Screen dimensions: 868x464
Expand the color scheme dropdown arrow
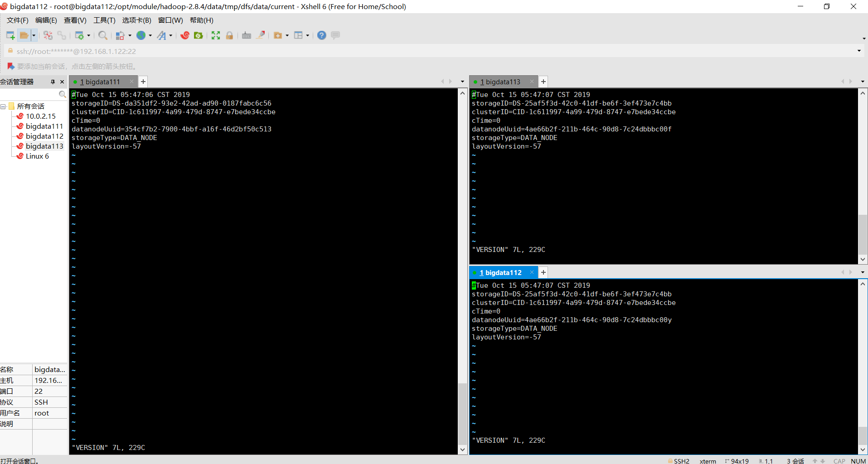point(130,35)
